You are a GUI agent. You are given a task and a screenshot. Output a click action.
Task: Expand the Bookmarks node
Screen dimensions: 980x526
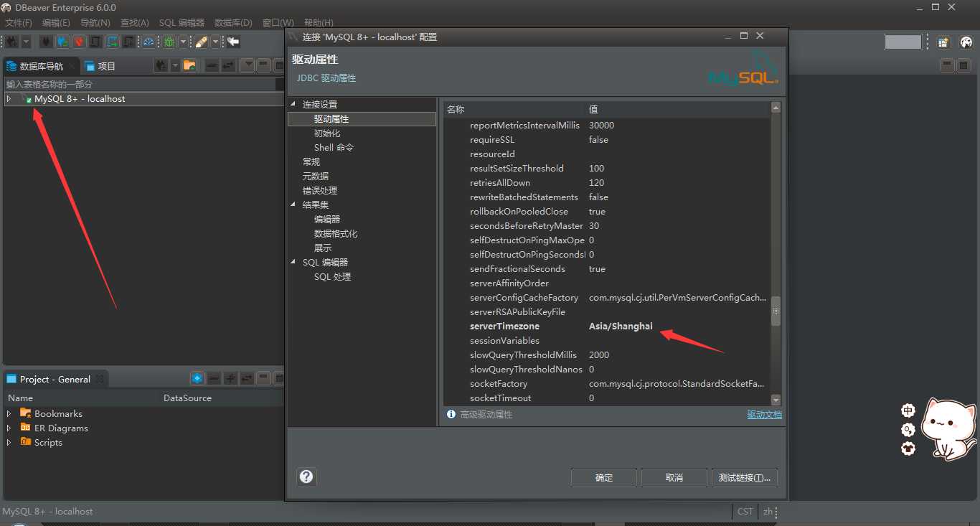point(9,413)
